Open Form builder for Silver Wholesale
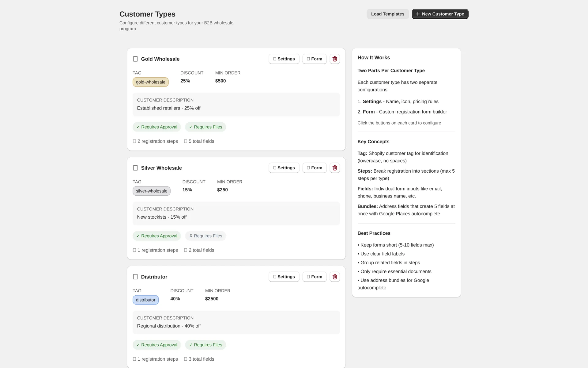The image size is (588, 368). [x=315, y=168]
